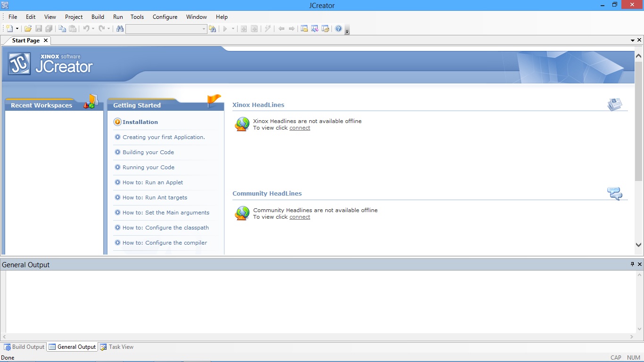Open the Help menu

point(222,16)
